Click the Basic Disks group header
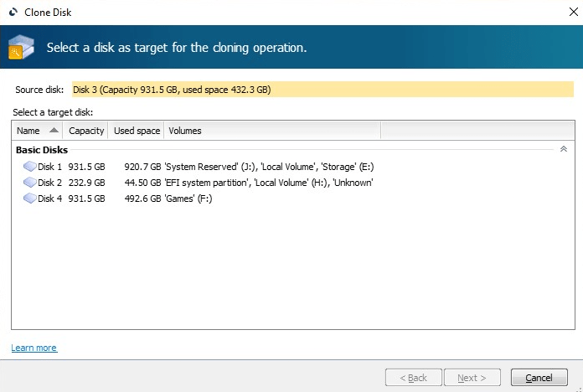The image size is (583, 392). click(x=42, y=150)
